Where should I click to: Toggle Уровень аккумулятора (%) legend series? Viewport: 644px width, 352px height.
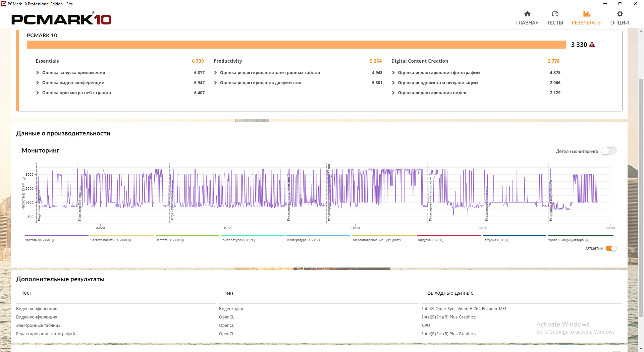[x=581, y=238]
